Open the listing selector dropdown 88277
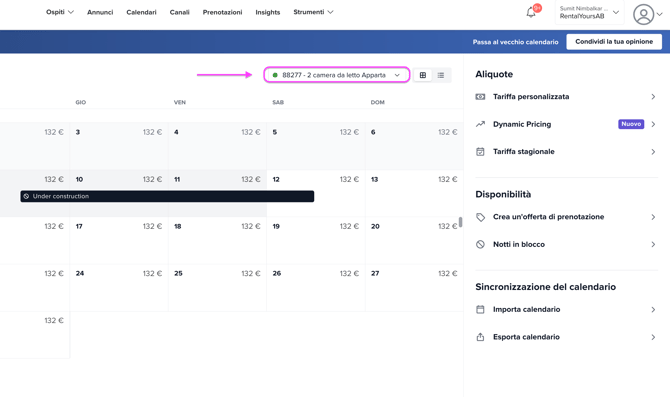Viewport: 670px width, 397px height. coord(337,75)
